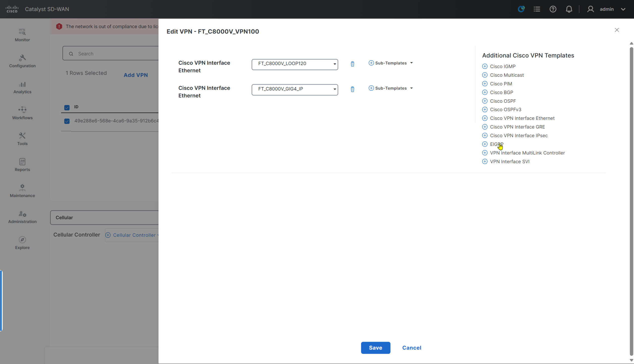Cancel editing the VPN
The image size is (634, 364).
coord(412,348)
